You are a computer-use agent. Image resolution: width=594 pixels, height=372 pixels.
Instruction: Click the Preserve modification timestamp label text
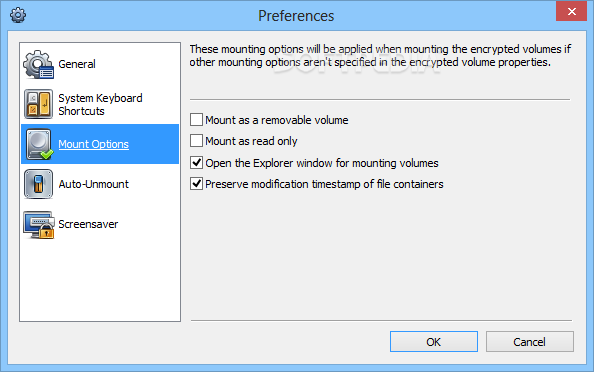point(324,184)
